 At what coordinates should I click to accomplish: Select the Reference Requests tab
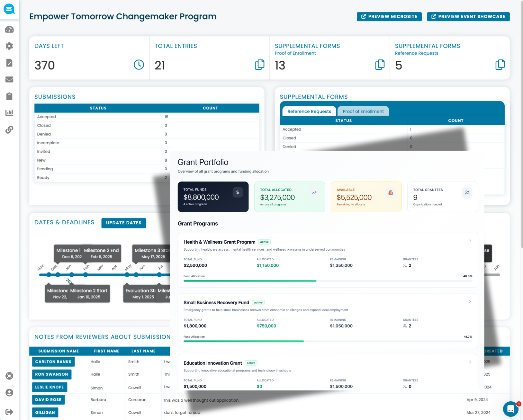(309, 111)
